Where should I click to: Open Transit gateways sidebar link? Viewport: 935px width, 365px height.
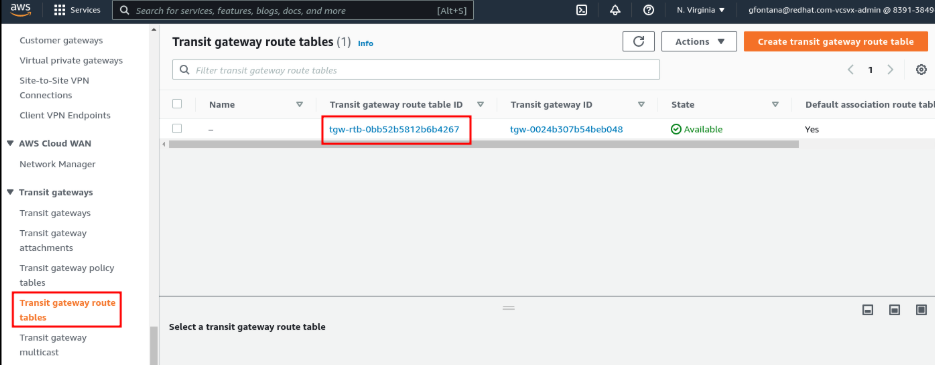click(x=55, y=213)
